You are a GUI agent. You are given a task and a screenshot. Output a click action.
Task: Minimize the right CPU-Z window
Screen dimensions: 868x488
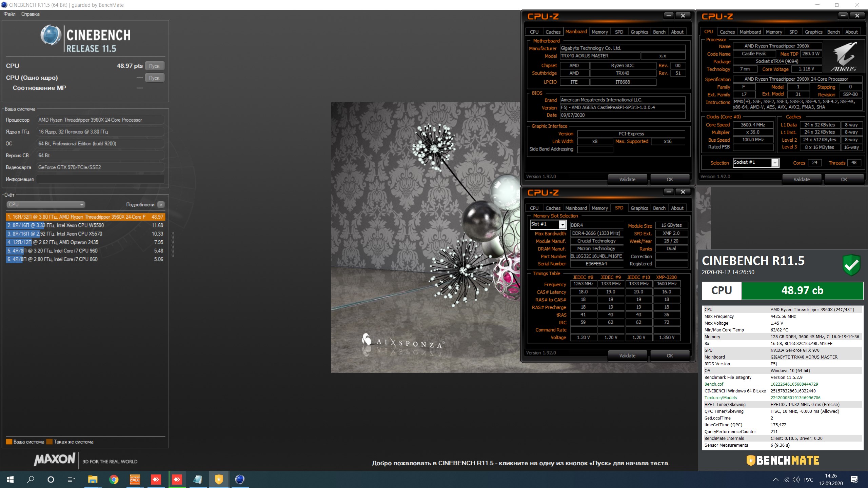point(843,16)
